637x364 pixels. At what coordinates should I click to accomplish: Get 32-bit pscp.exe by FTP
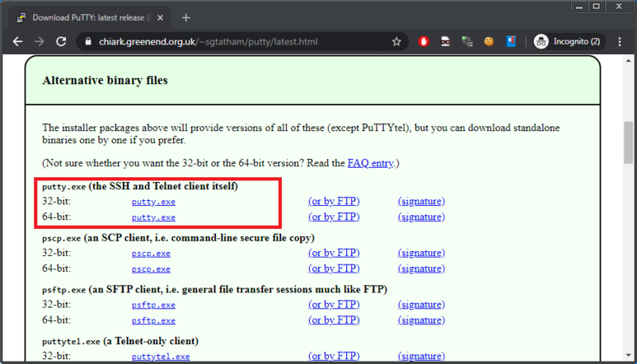click(334, 253)
